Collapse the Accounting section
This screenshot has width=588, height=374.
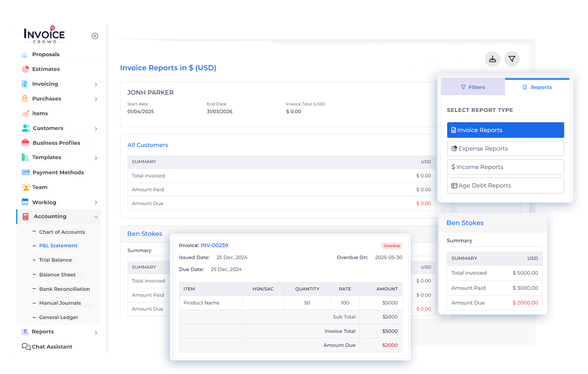click(96, 217)
